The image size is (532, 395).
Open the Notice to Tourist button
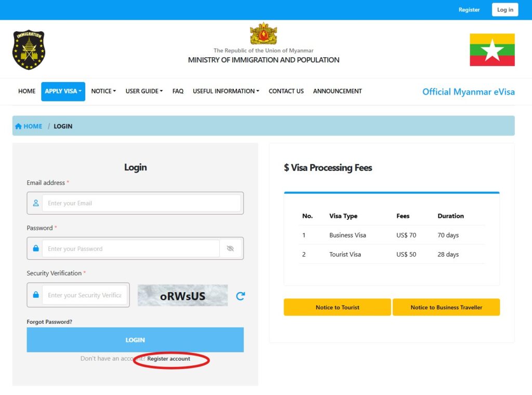click(x=337, y=308)
